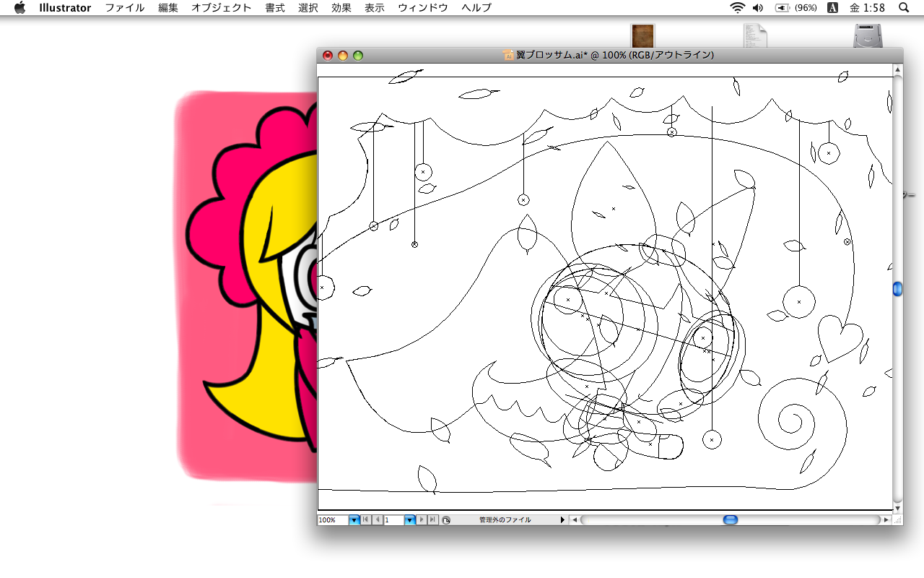Go to the next artboard
Screen dimensions: 924x578
[x=422, y=520]
